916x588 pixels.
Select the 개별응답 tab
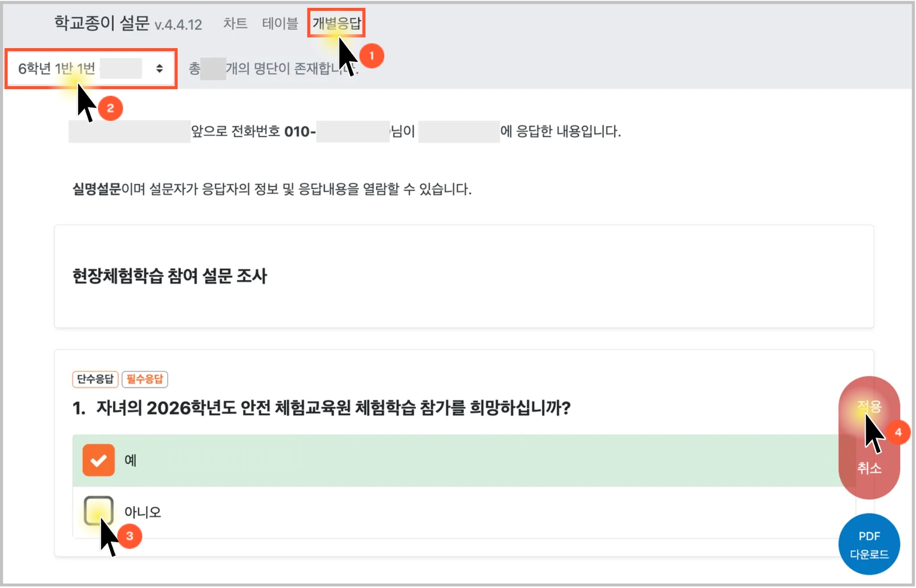click(336, 23)
